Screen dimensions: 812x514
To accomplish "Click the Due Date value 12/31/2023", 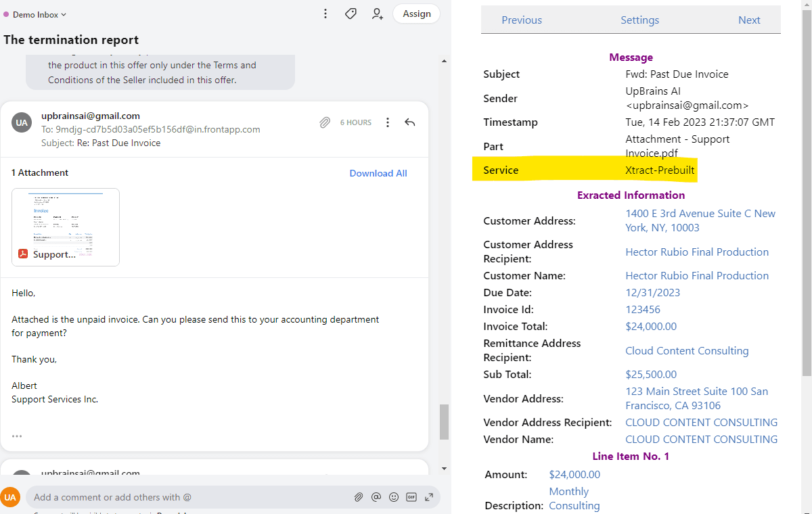I will click(652, 293).
